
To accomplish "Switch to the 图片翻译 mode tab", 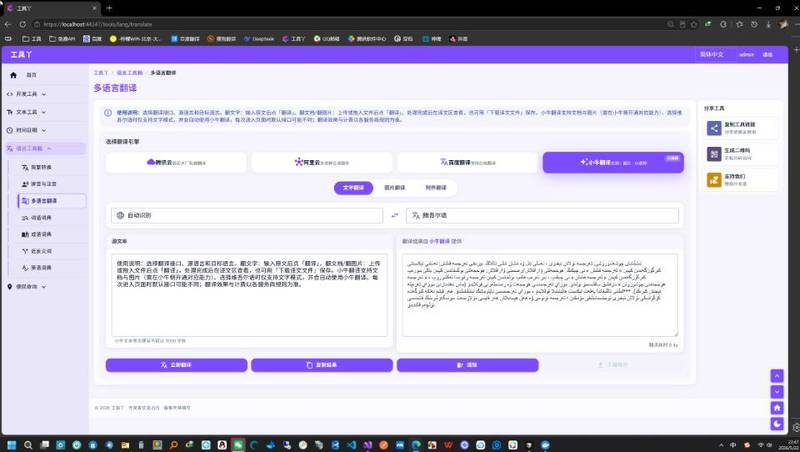I will 394,188.
